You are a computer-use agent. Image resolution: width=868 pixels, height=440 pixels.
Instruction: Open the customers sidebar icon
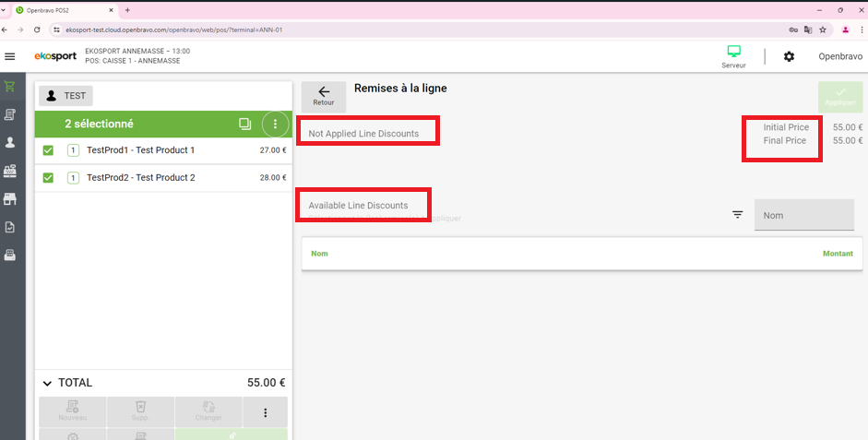(9, 143)
